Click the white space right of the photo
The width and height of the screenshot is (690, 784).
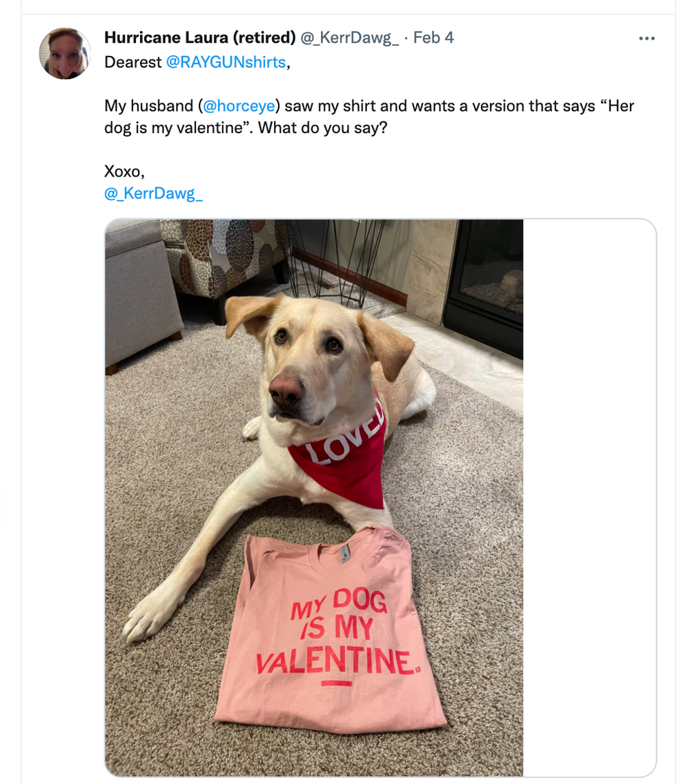(589, 496)
